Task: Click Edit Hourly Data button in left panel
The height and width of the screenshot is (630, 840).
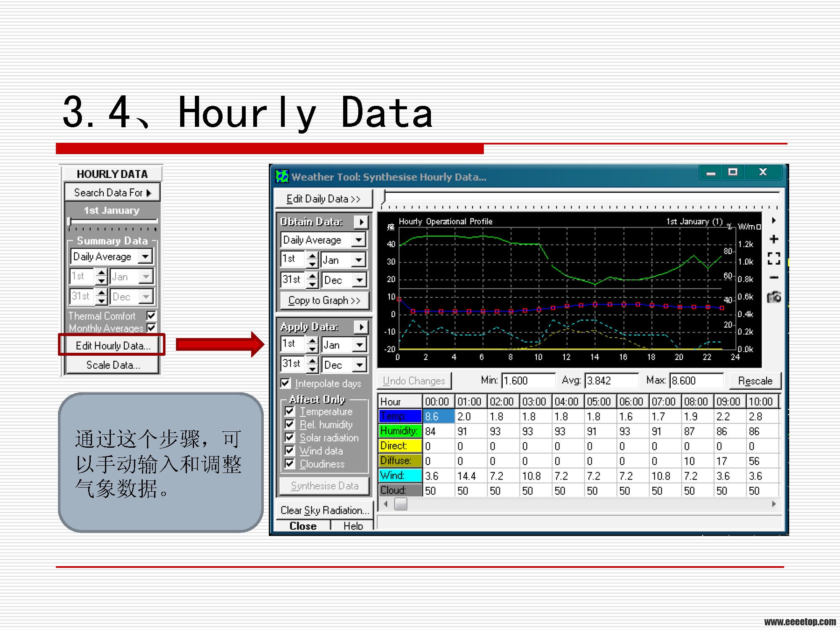Action: coord(113,345)
